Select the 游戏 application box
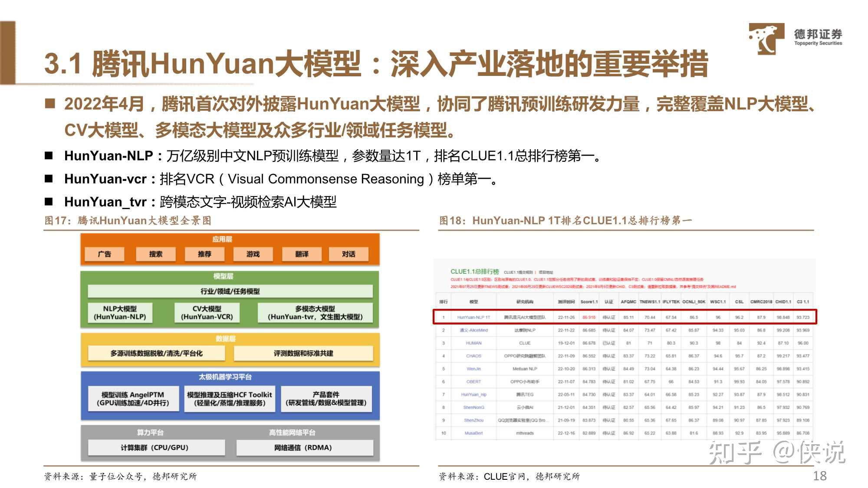Image resolution: width=868 pixels, height=488 pixels. [x=253, y=254]
